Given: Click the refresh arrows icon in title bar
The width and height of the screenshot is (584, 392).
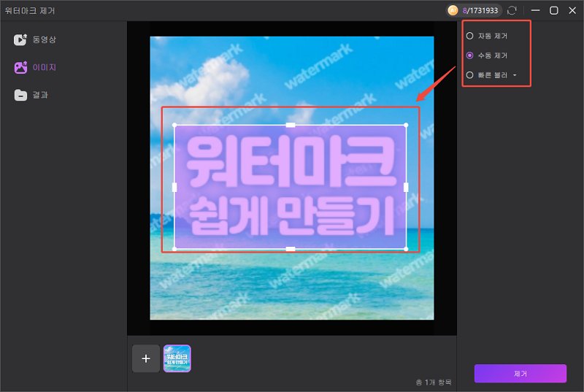Looking at the screenshot, I should tap(512, 10).
